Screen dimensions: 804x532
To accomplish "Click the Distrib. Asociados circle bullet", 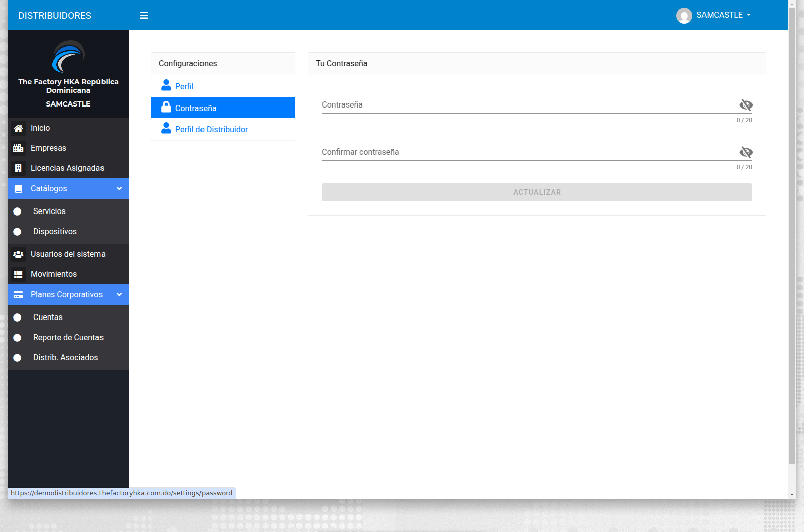I will pos(17,358).
